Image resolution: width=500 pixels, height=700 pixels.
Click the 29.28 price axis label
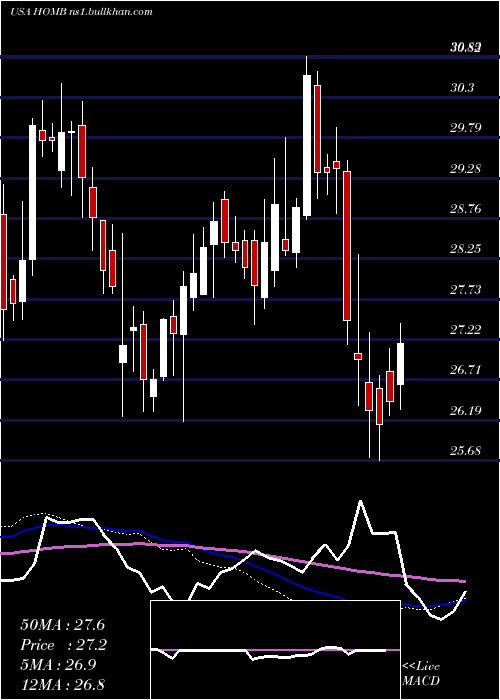click(466, 169)
